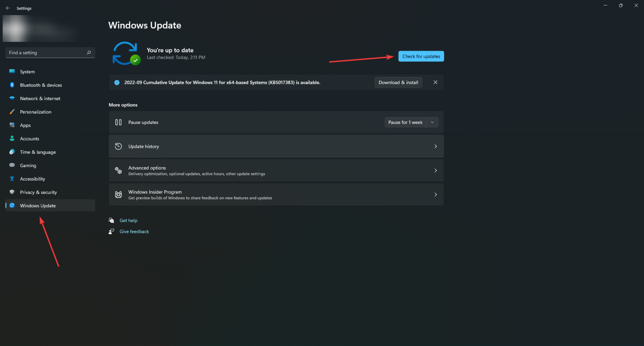The width and height of the screenshot is (644, 346).
Task: Select Windows Update in sidebar
Action: [50, 206]
